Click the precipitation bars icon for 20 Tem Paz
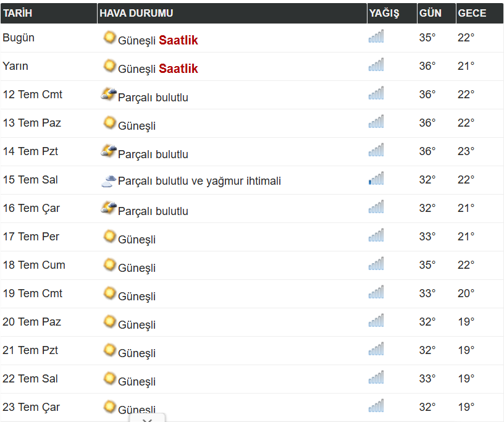The image size is (504, 422). (376, 321)
